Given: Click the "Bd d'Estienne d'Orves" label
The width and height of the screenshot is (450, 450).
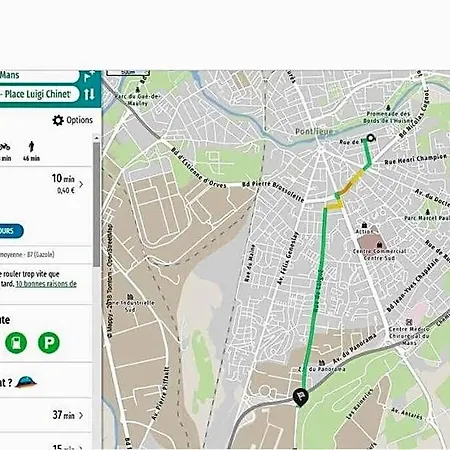Looking at the screenshot, I should pos(198,168).
